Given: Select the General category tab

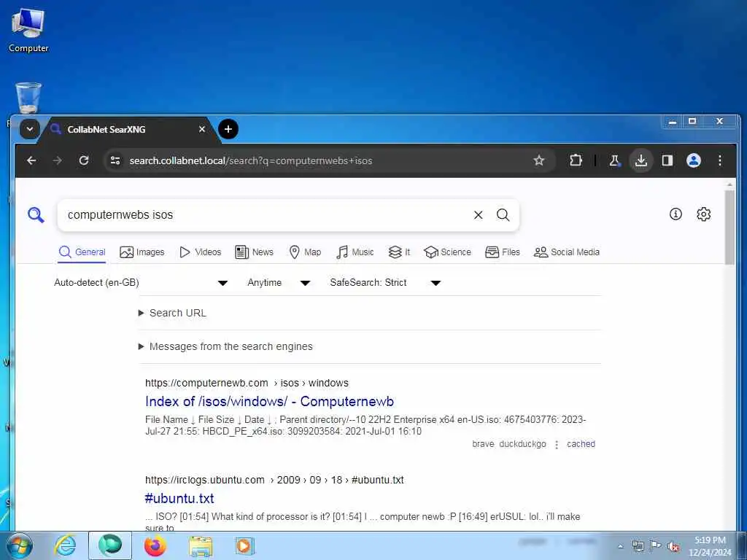Looking at the screenshot, I should [82, 252].
